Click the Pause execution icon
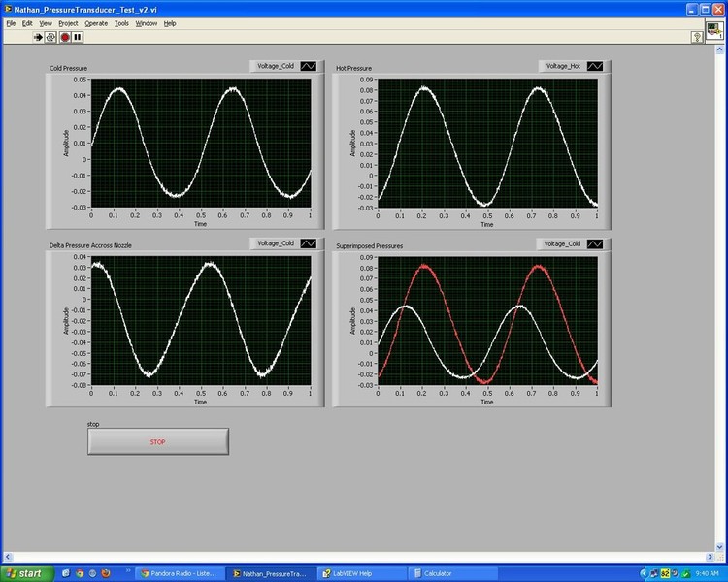Screen dimensions: 728x582 tap(78, 36)
